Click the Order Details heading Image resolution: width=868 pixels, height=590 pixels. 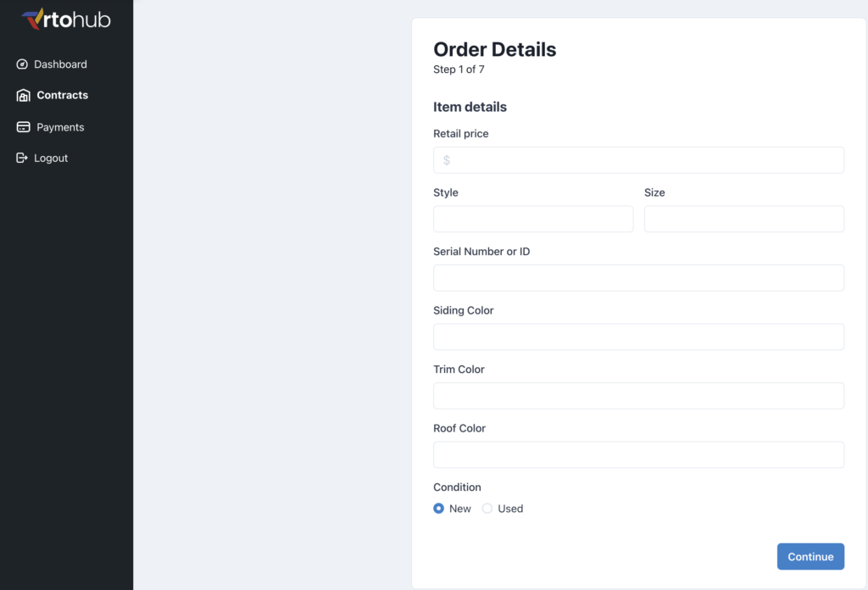coord(495,49)
